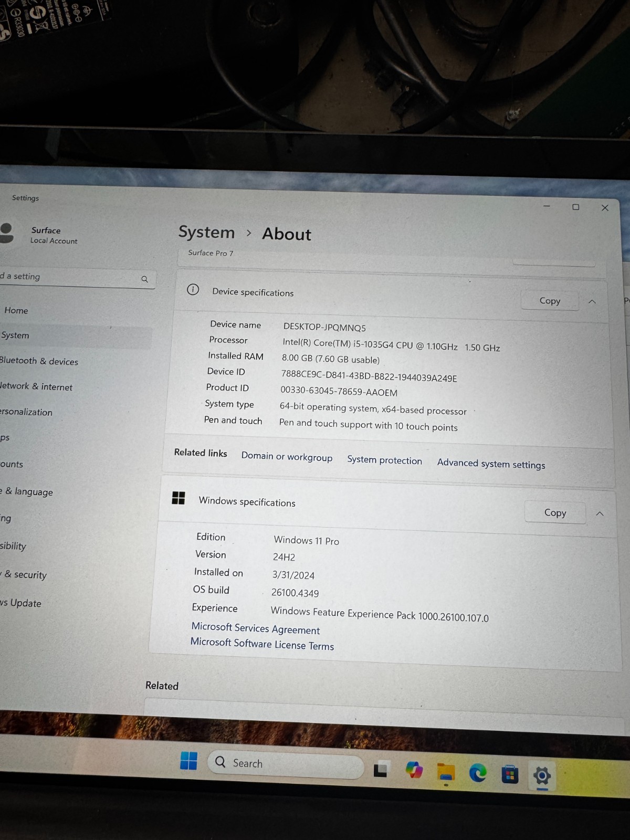Copy the device specifications
The height and width of the screenshot is (840, 630).
pos(550,301)
